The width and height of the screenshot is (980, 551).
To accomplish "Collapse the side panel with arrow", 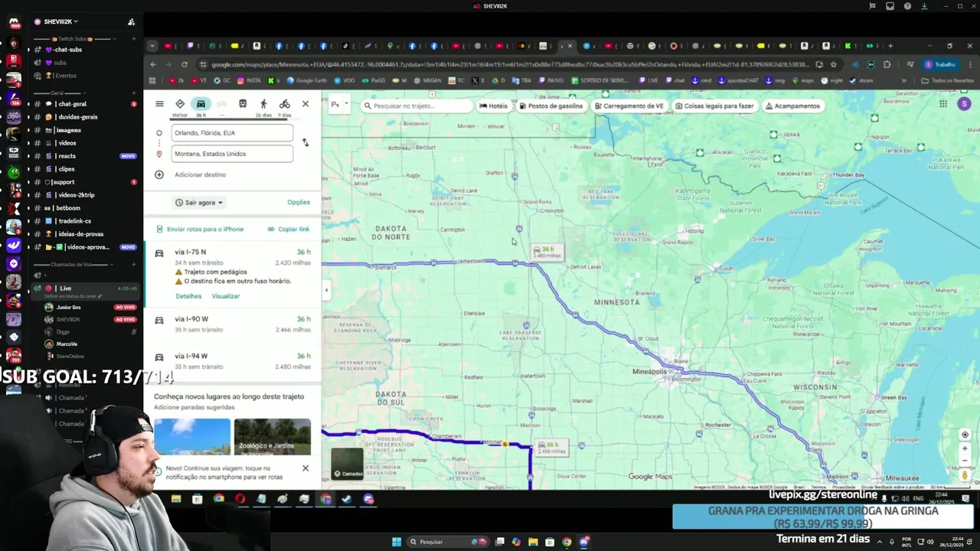I will (326, 290).
